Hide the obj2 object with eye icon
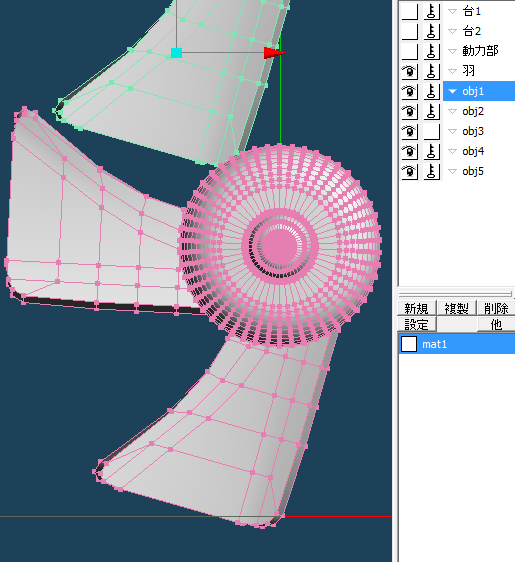This screenshot has width=515, height=562. pyautogui.click(x=409, y=111)
